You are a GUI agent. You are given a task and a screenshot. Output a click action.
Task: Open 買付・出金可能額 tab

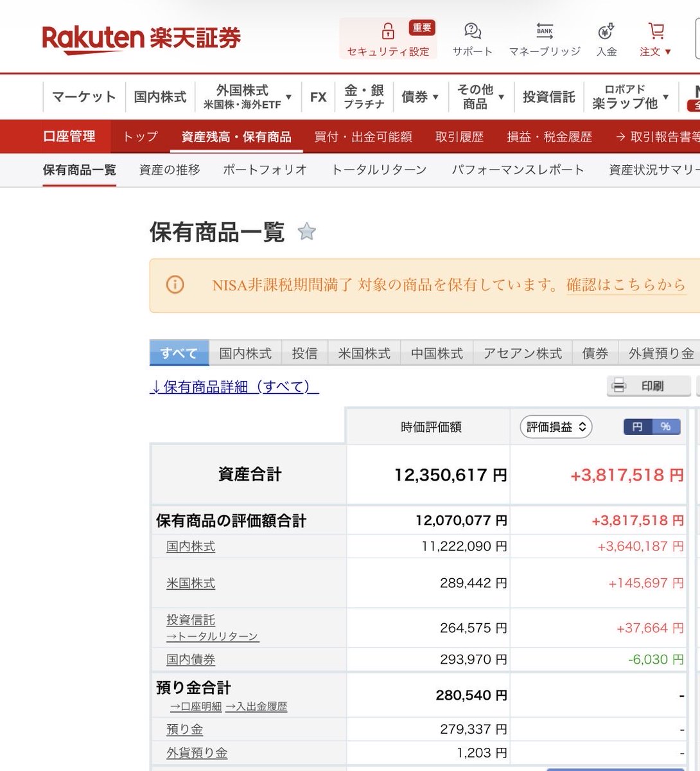point(363,137)
